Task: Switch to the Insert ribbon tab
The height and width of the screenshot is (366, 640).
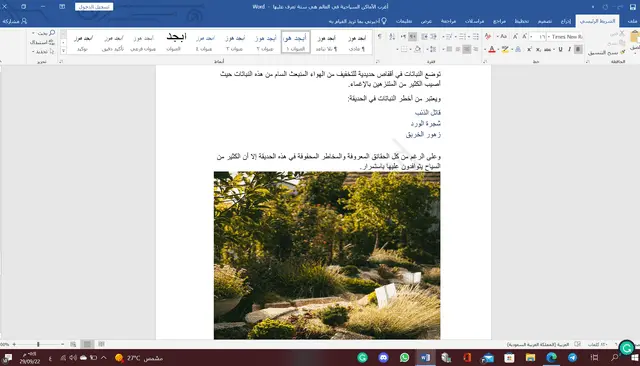Action: coord(566,21)
